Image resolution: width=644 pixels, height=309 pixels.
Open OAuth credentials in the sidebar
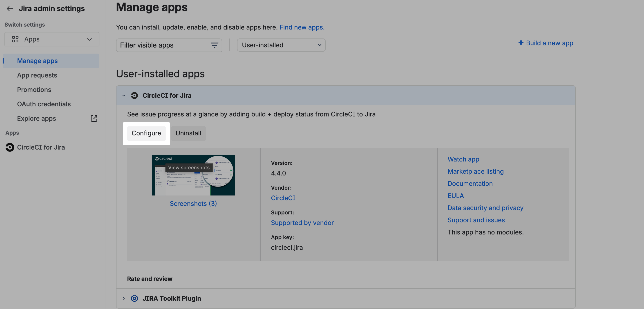[x=44, y=104]
